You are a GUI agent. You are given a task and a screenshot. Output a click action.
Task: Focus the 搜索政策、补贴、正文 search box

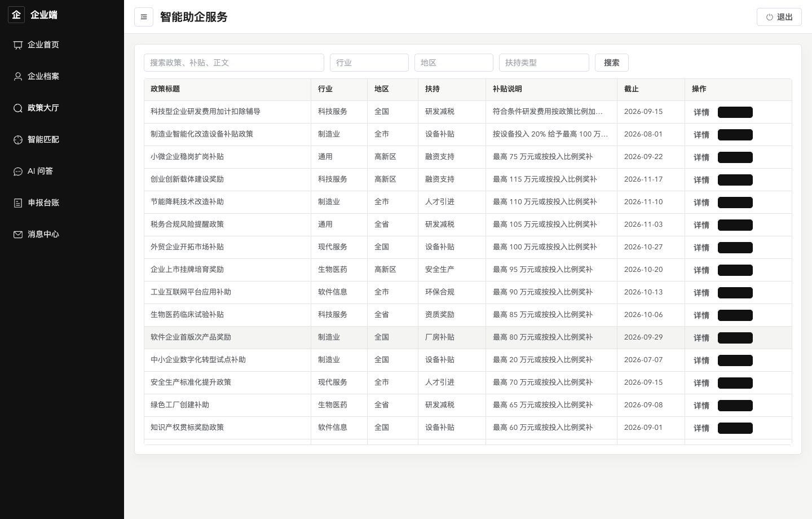pyautogui.click(x=234, y=63)
